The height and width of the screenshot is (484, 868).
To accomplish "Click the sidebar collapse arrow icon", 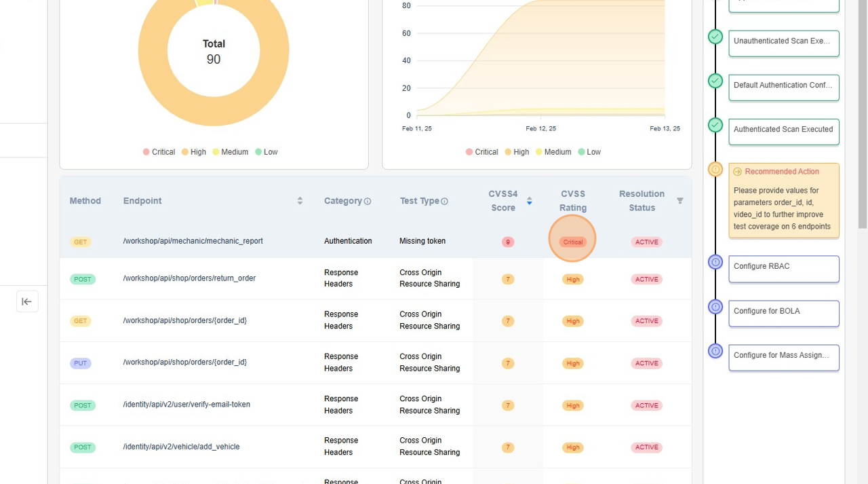I will coord(26,301).
